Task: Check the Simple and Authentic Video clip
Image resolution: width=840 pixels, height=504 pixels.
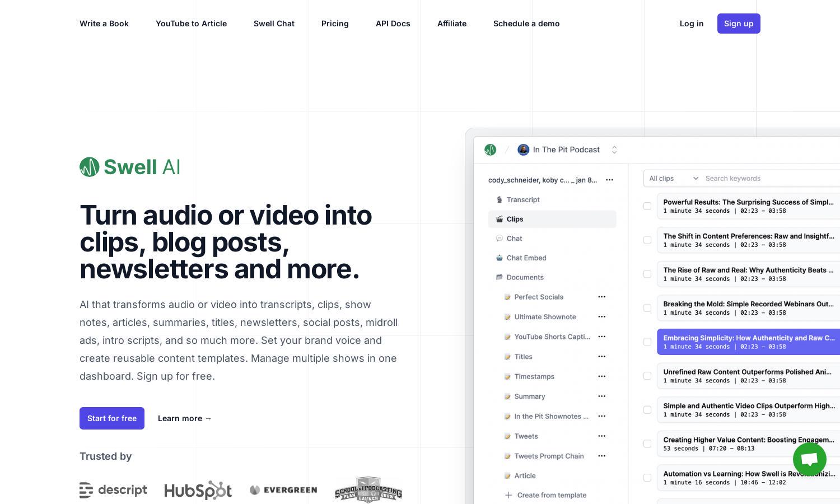Action: point(647,410)
